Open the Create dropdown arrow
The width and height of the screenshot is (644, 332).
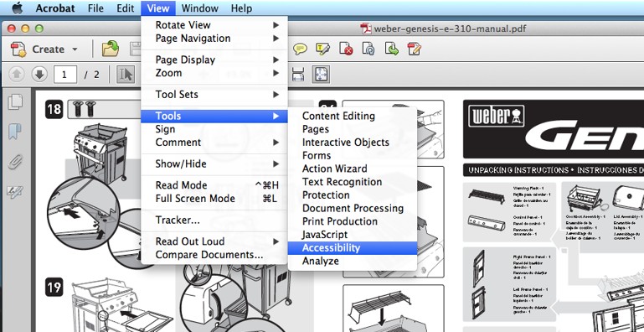75,49
